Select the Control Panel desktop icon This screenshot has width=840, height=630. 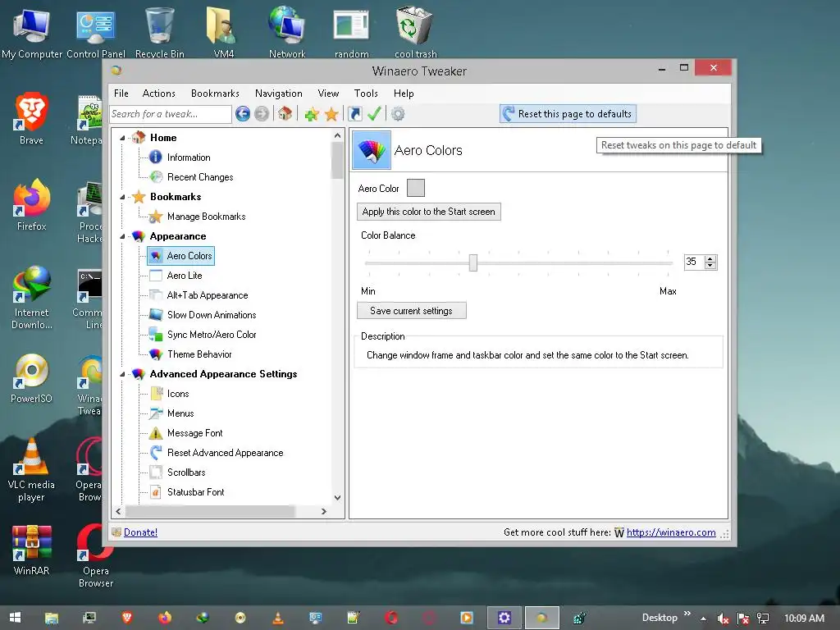coord(96,33)
